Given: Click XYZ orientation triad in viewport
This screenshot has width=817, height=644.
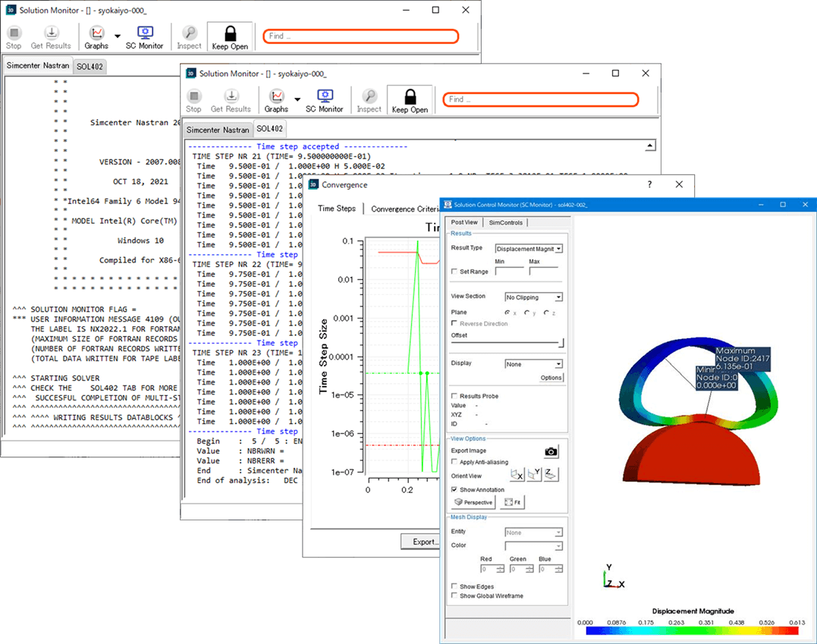Looking at the screenshot, I should pos(613,576).
